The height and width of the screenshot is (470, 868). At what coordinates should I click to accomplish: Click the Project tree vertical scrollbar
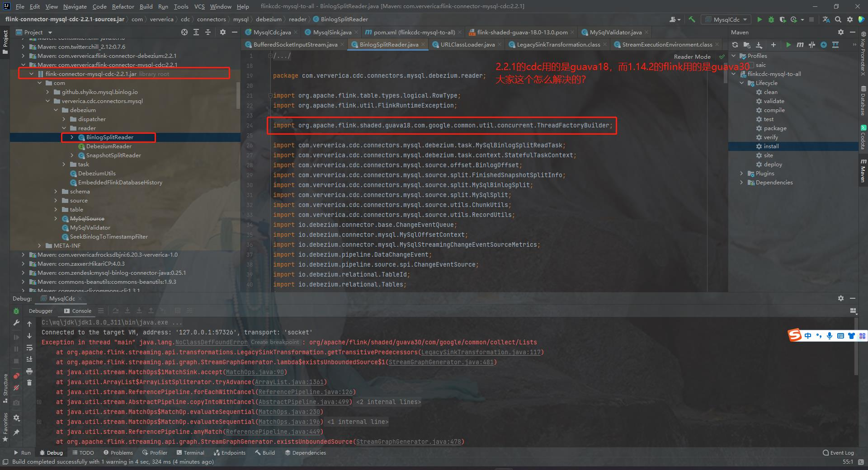(238, 95)
